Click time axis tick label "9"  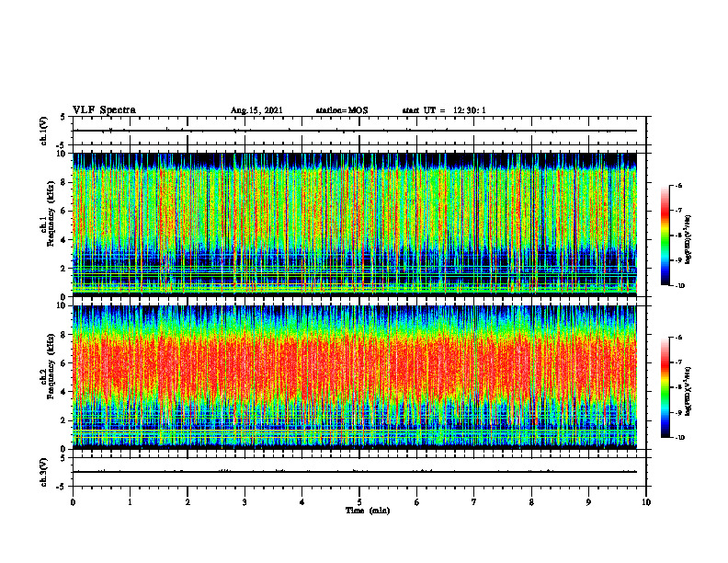pos(588,502)
